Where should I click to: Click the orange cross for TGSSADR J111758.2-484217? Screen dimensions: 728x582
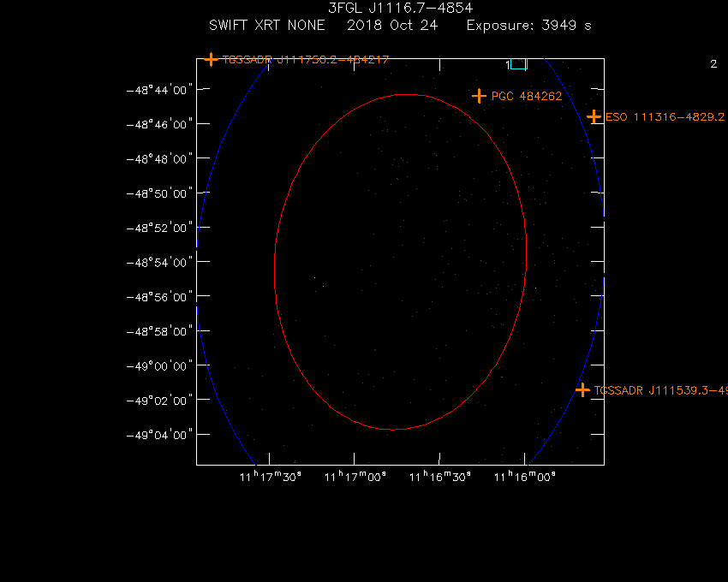[x=211, y=59]
